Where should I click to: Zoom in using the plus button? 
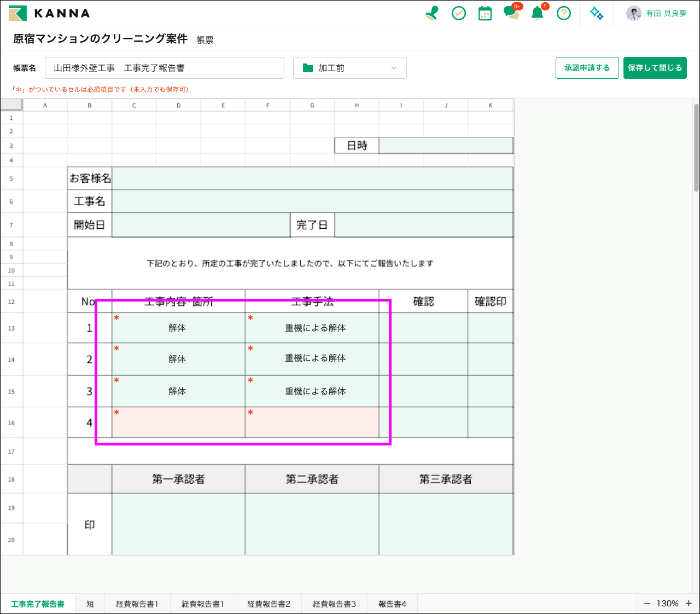689,604
